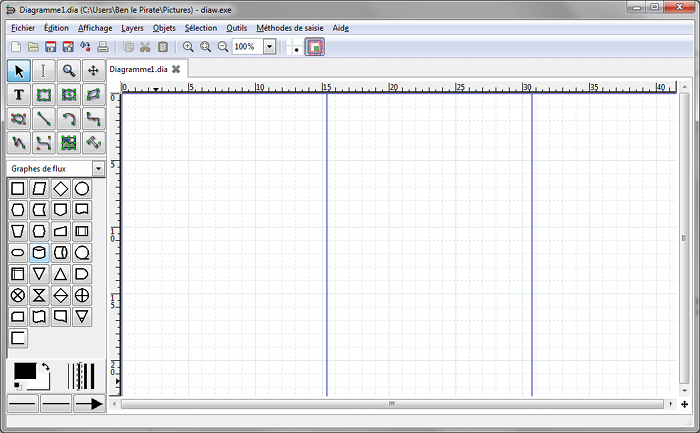
Task: Toggle object snapping button
Action: (315, 47)
